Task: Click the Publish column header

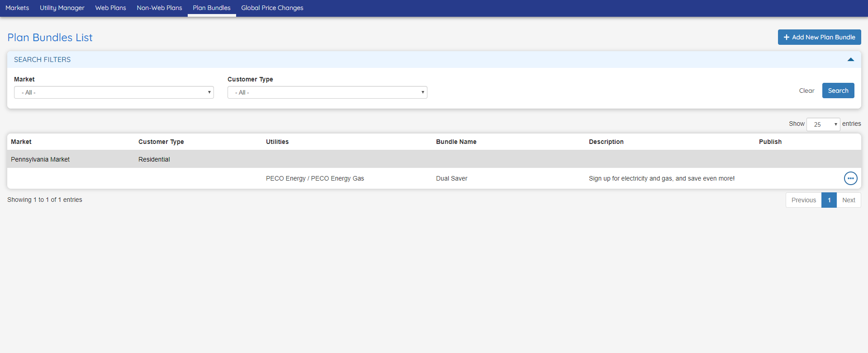Action: tap(770, 142)
